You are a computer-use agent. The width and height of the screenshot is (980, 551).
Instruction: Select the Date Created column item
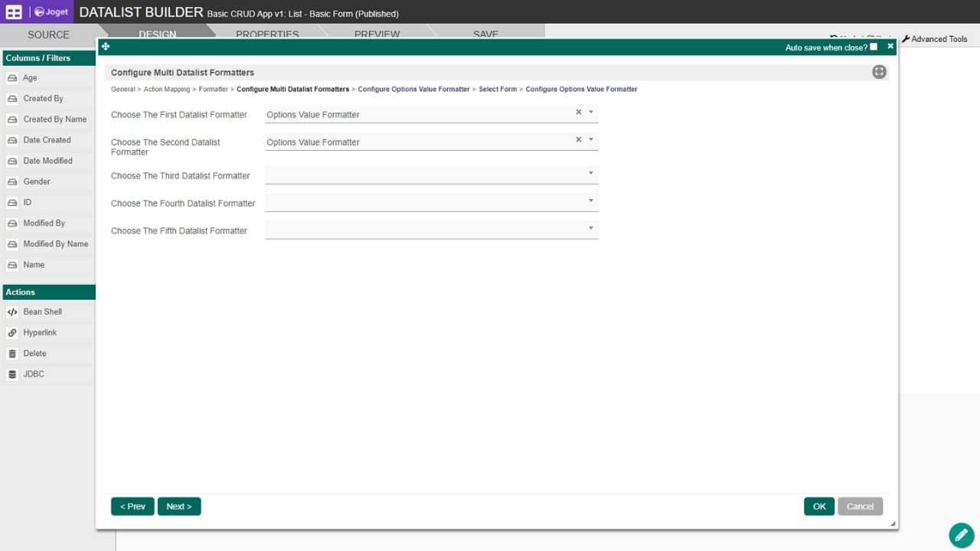coord(47,140)
